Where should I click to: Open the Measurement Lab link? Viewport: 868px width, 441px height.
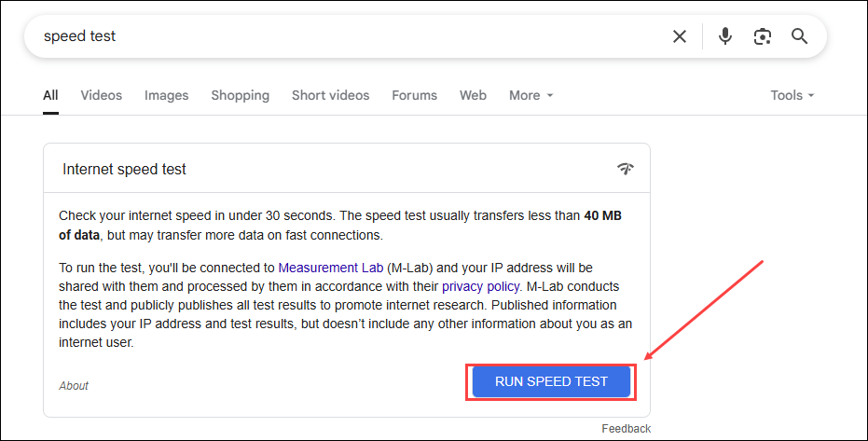(330, 268)
